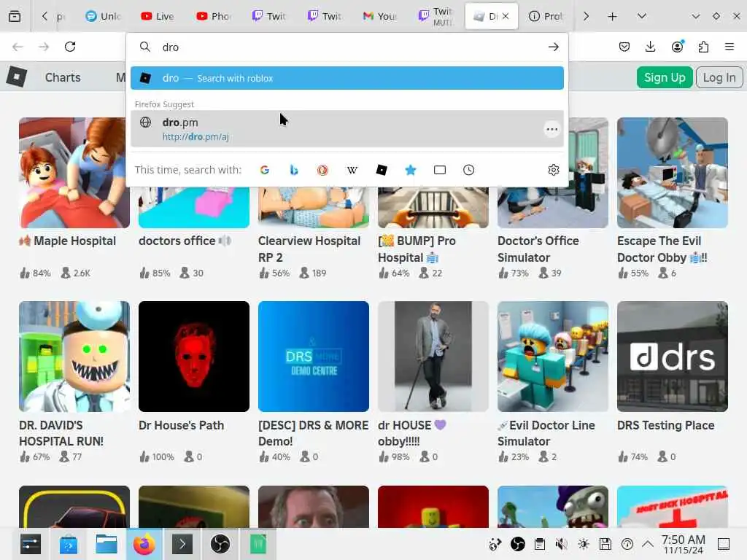Open Dolphin file manager in taskbar
747x560 pixels.
107,544
